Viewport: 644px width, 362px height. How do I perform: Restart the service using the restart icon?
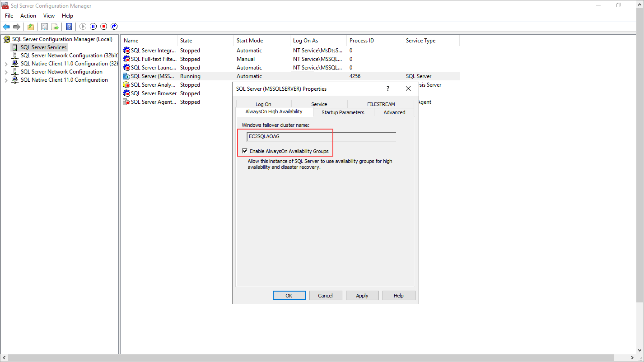[114, 26]
